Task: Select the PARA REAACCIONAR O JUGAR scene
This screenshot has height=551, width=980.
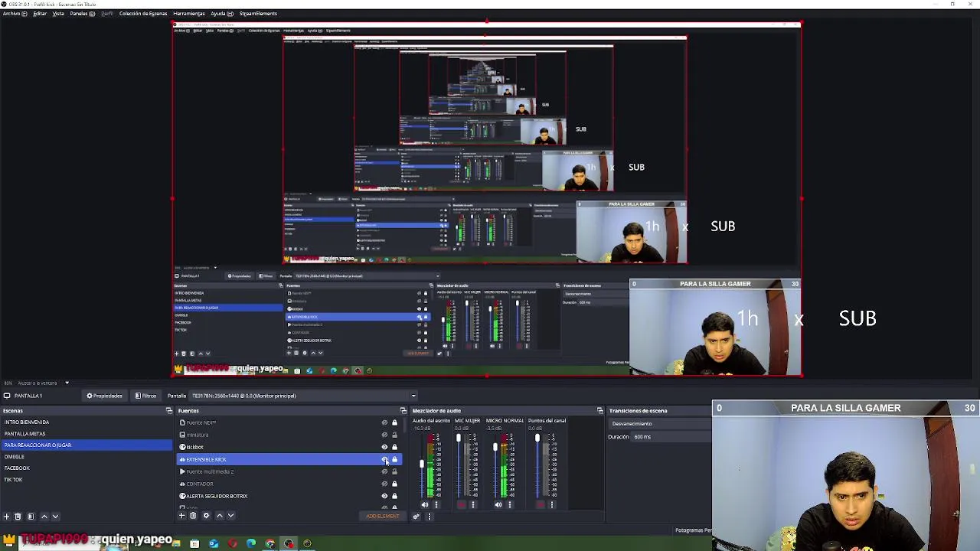Action: coord(87,445)
